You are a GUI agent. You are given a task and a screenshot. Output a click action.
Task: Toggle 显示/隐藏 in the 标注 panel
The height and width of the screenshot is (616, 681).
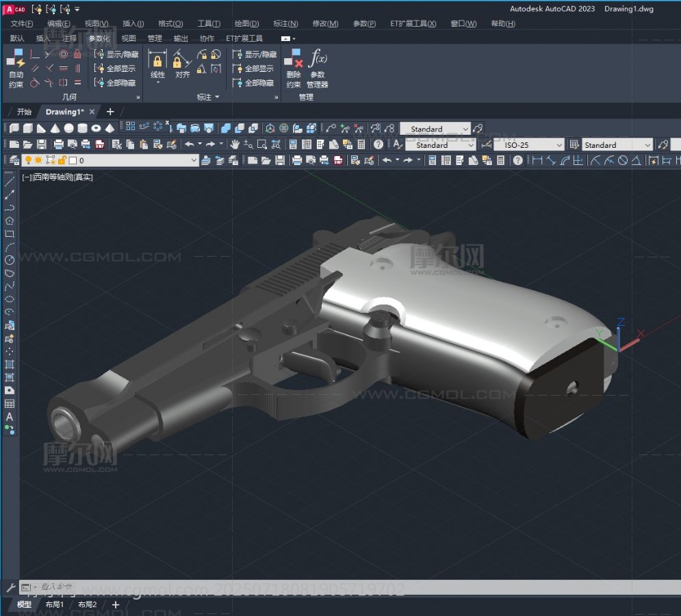click(254, 54)
